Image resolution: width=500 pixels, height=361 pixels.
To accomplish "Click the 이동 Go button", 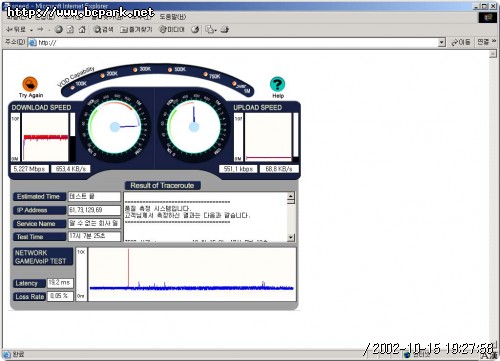I will (461, 42).
